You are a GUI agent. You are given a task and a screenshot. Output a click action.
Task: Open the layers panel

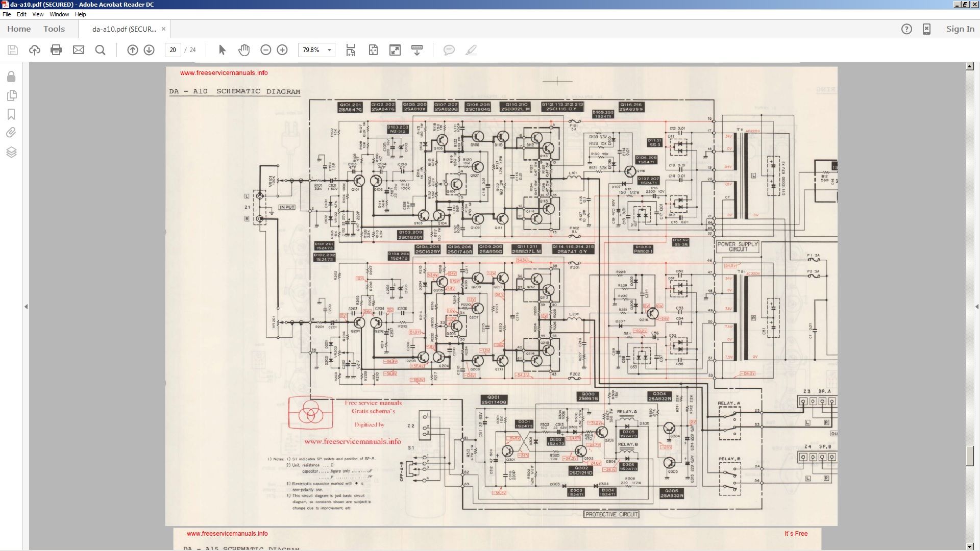point(11,152)
